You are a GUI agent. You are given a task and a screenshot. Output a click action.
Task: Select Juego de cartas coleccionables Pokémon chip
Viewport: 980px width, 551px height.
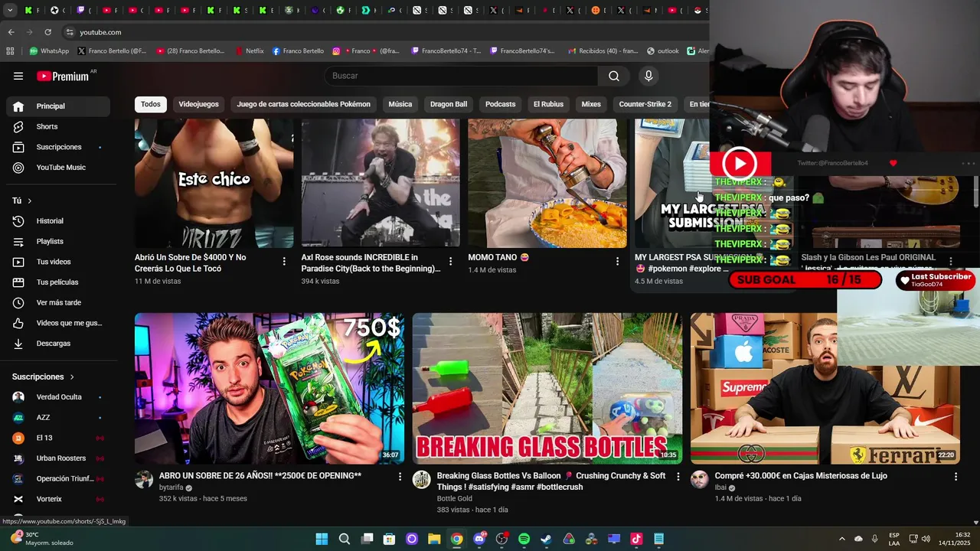(x=303, y=104)
